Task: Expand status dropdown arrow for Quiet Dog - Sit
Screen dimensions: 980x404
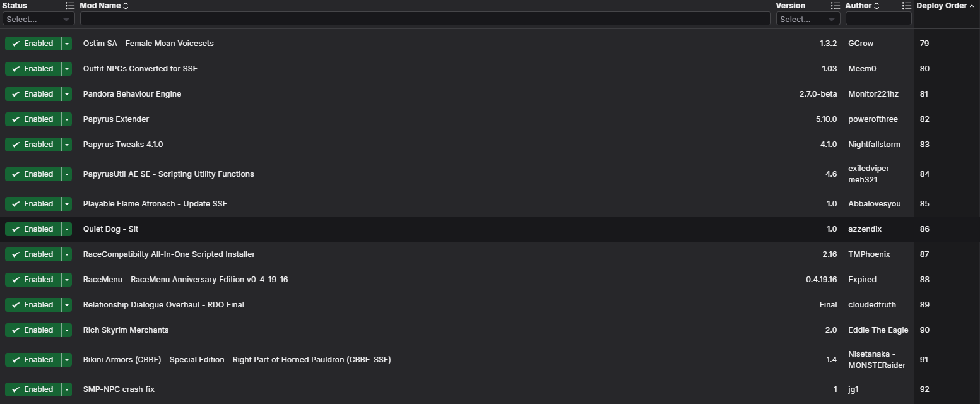Action: click(67, 229)
